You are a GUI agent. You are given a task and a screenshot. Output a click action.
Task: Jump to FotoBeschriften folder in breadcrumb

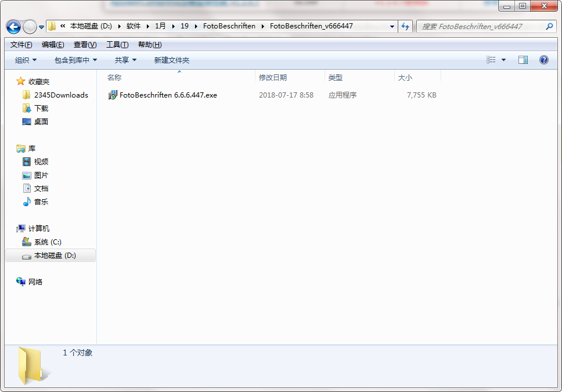coord(229,26)
